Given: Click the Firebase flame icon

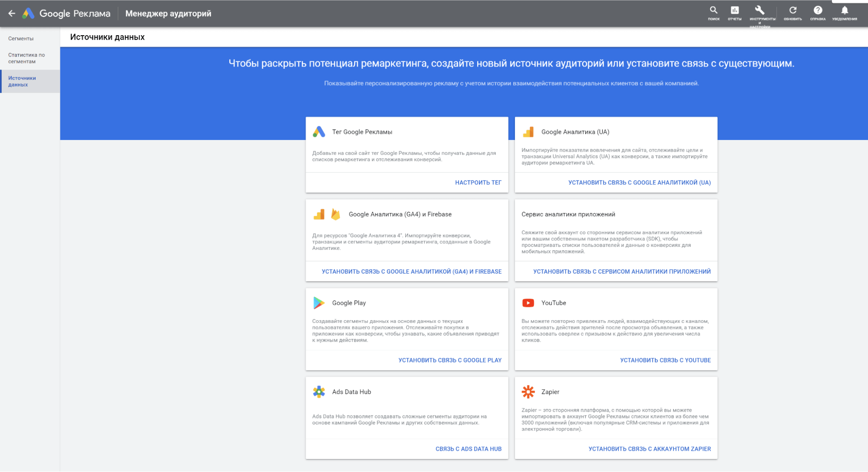Looking at the screenshot, I should [336, 214].
